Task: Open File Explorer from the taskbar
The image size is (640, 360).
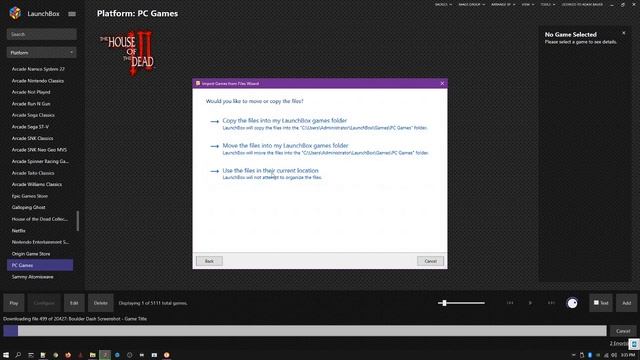Action: click(x=93, y=355)
